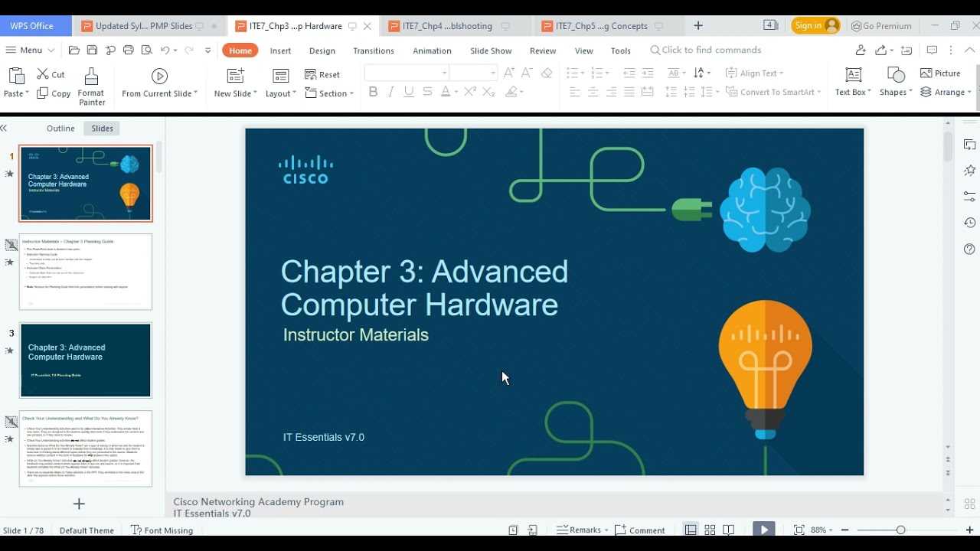This screenshot has height=551, width=980.
Task: Click the Click to find commands search box
Action: tap(706, 50)
